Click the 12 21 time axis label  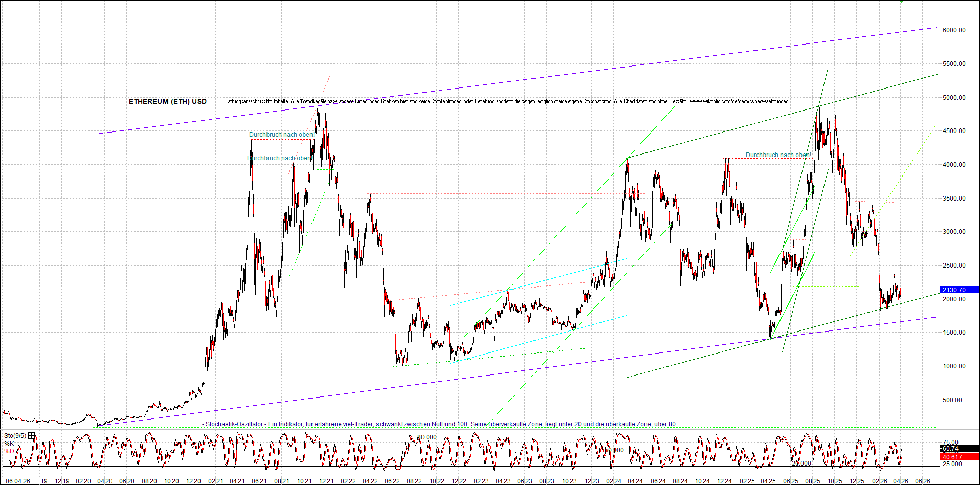coord(326,481)
